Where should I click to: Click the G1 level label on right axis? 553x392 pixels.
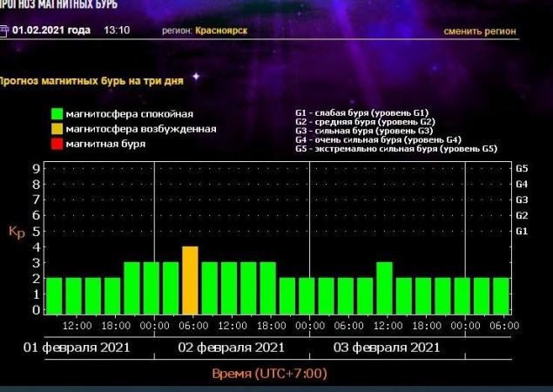coord(523,231)
